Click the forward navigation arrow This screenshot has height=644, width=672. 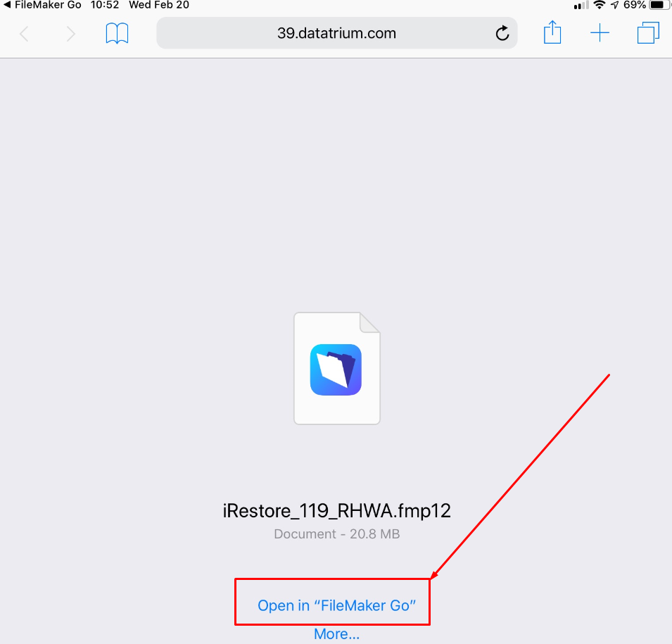(x=70, y=34)
